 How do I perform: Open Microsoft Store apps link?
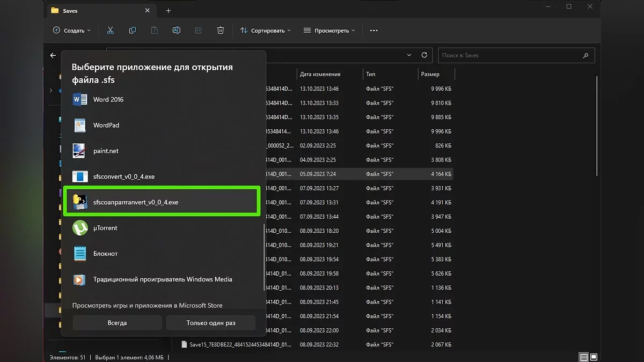click(x=147, y=305)
